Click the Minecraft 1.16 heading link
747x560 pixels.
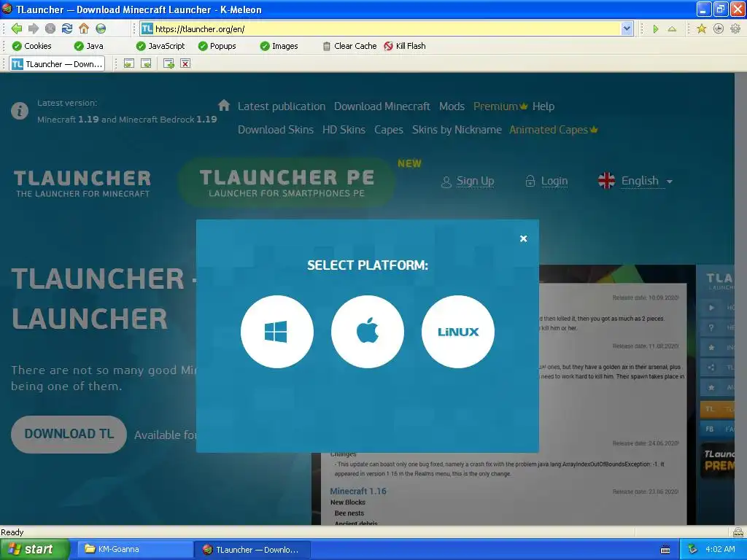pyautogui.click(x=358, y=491)
